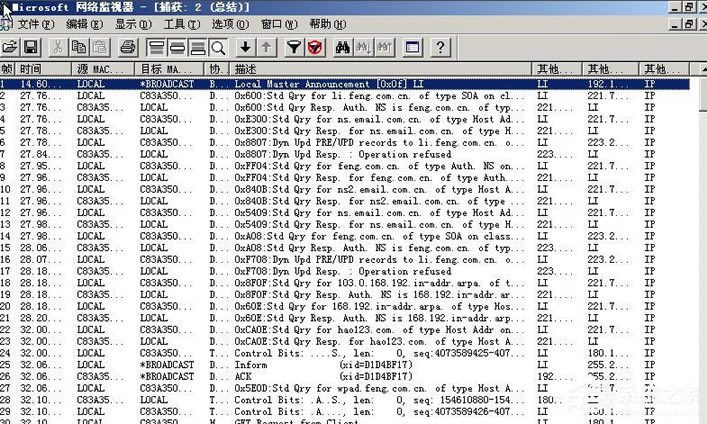Go to next frame down arrow

(x=245, y=47)
